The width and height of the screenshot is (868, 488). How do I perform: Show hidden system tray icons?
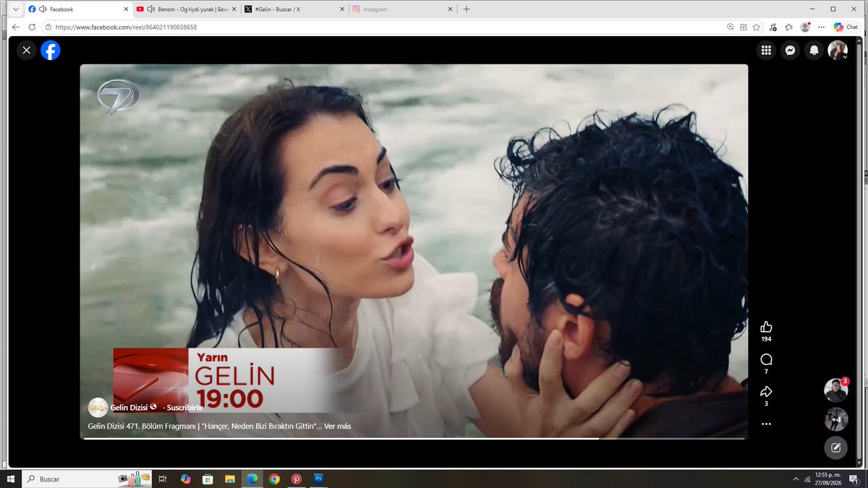click(x=796, y=479)
